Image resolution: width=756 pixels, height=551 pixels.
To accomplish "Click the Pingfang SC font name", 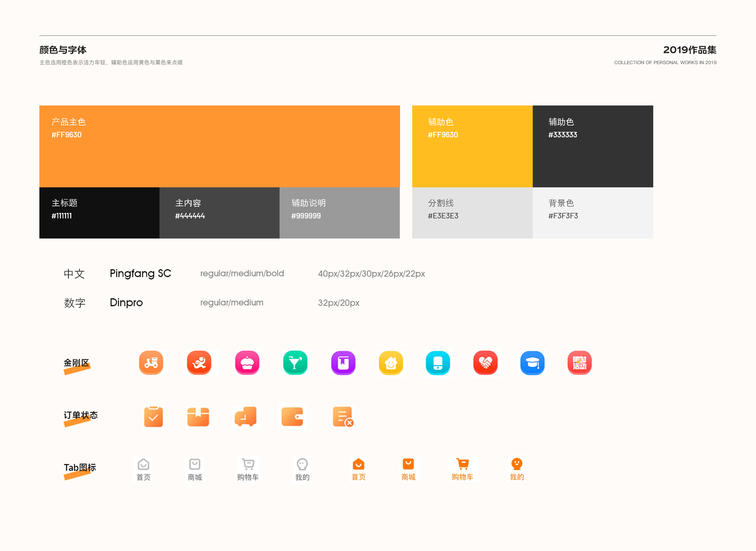I will point(141,274).
